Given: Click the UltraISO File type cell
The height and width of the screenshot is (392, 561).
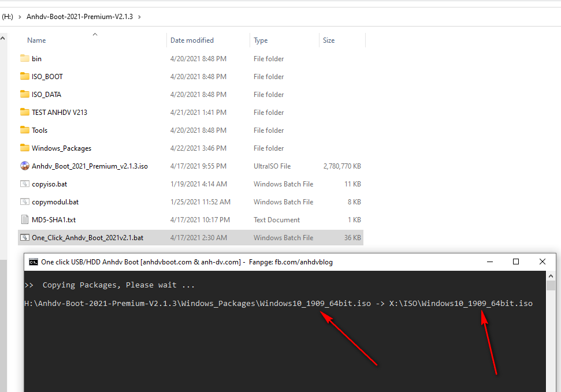Looking at the screenshot, I should coord(272,166).
